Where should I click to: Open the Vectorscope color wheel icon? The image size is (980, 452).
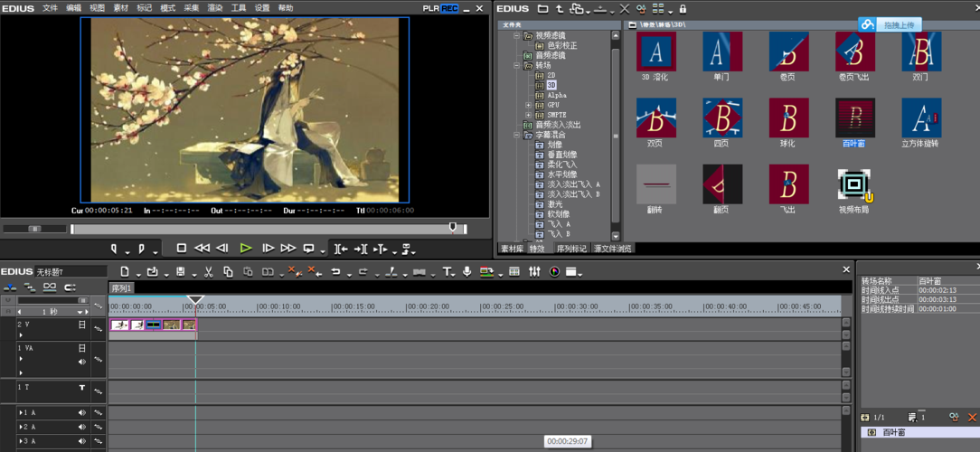(554, 272)
